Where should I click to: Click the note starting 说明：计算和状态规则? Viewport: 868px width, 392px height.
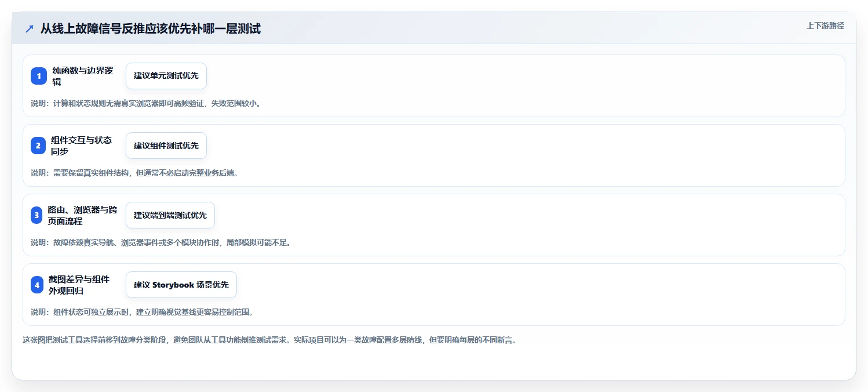coord(145,103)
